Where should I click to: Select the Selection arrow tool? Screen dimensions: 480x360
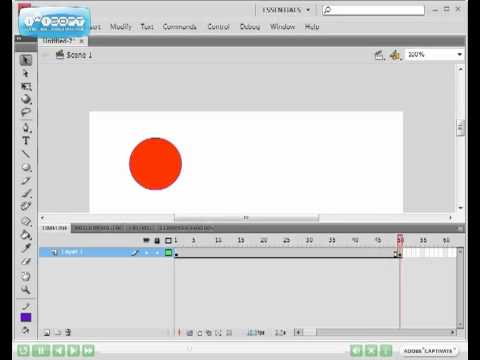tap(26, 60)
